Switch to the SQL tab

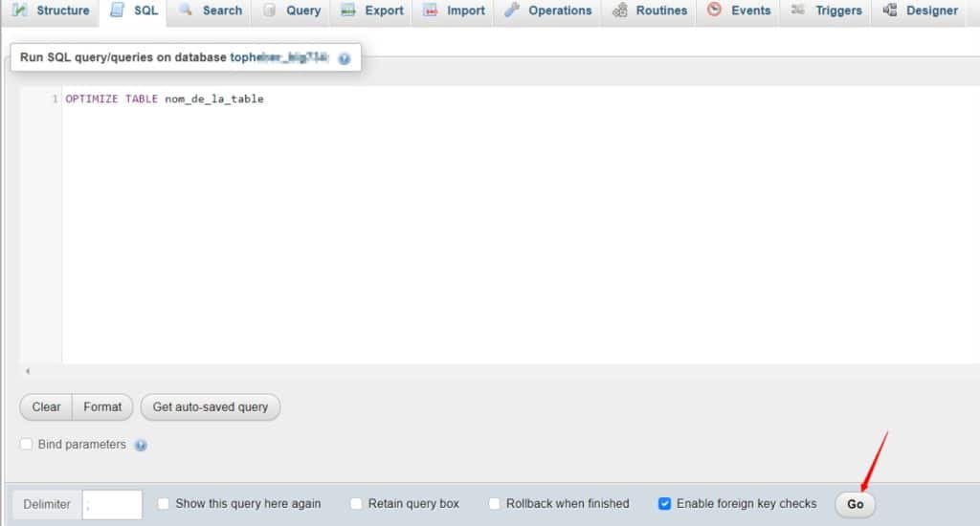(x=134, y=11)
